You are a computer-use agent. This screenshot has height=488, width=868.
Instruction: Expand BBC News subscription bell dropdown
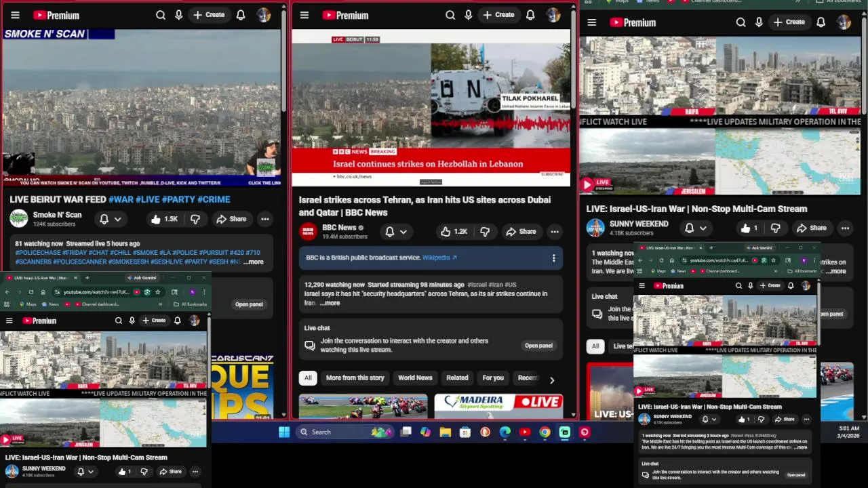click(396, 232)
